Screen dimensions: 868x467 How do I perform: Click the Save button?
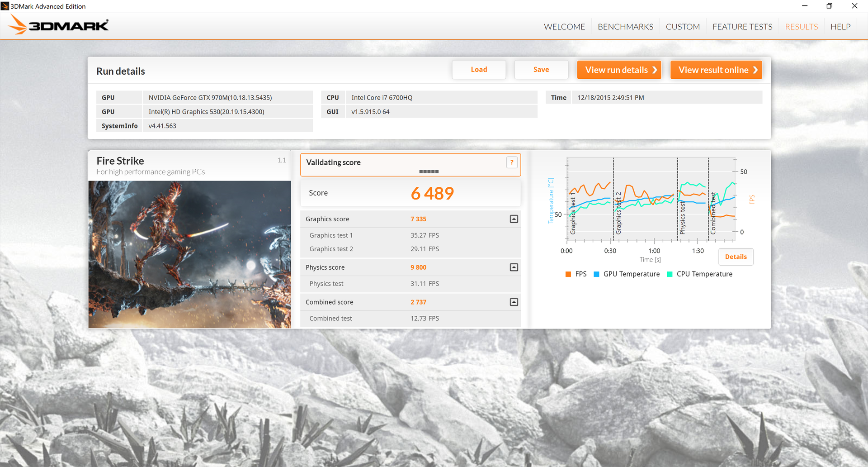(541, 70)
